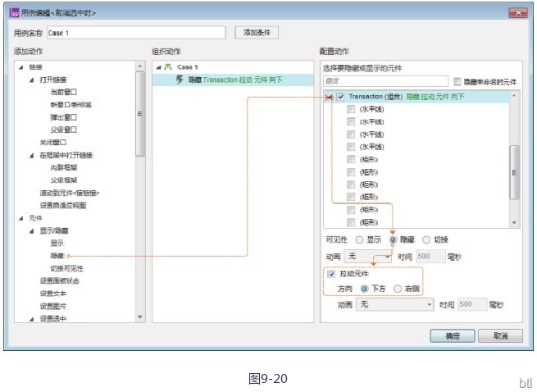
Task: Click the Axure RP icon in the title bar
Action: (15, 13)
